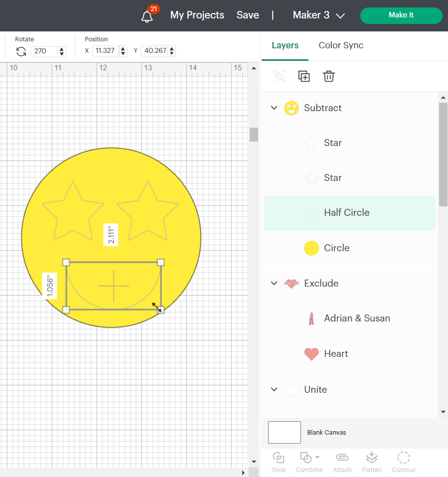Collapse the Exclude layer group

(274, 283)
